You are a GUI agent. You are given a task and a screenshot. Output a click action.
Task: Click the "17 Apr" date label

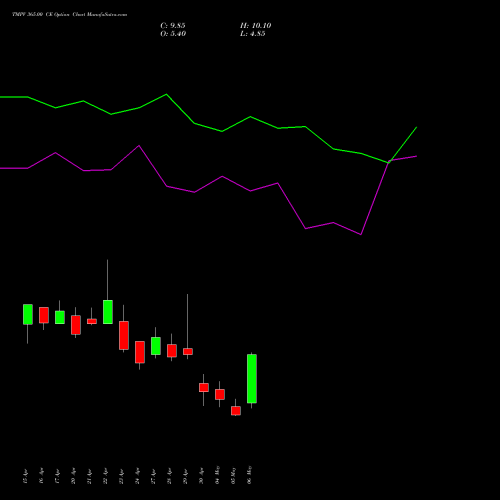(x=57, y=476)
